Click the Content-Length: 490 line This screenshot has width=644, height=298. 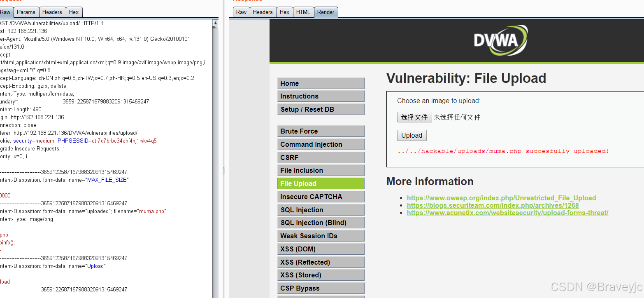click(x=21, y=109)
